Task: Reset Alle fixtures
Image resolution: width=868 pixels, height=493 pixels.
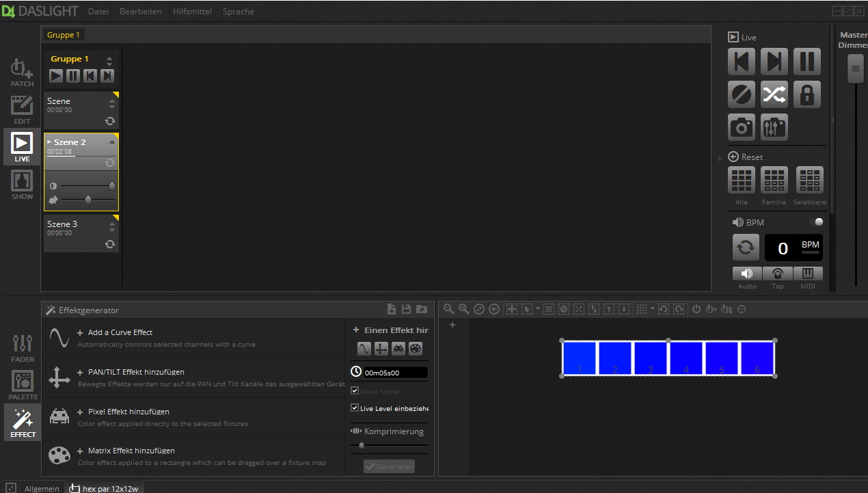Action: click(x=741, y=180)
